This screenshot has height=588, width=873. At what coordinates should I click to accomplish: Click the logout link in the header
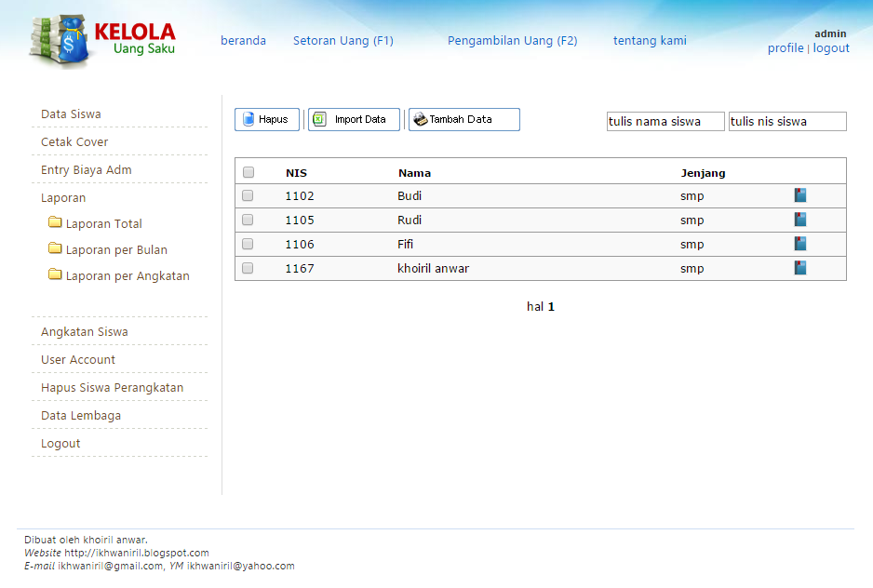click(x=831, y=48)
